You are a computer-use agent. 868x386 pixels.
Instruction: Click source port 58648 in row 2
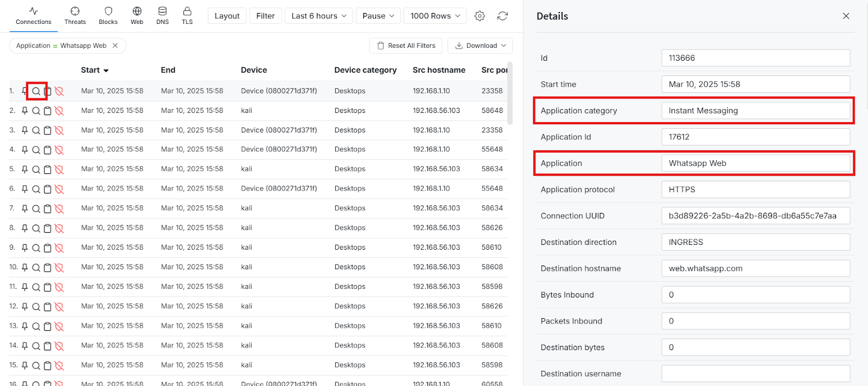coord(492,111)
